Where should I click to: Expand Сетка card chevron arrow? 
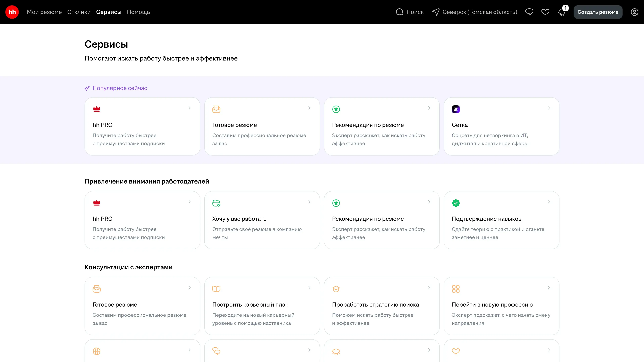click(x=549, y=108)
